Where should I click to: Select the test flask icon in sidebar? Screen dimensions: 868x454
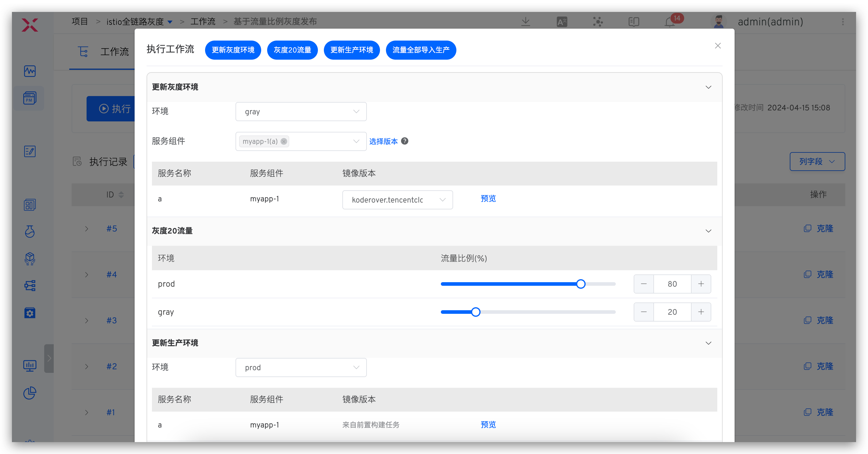(29, 232)
